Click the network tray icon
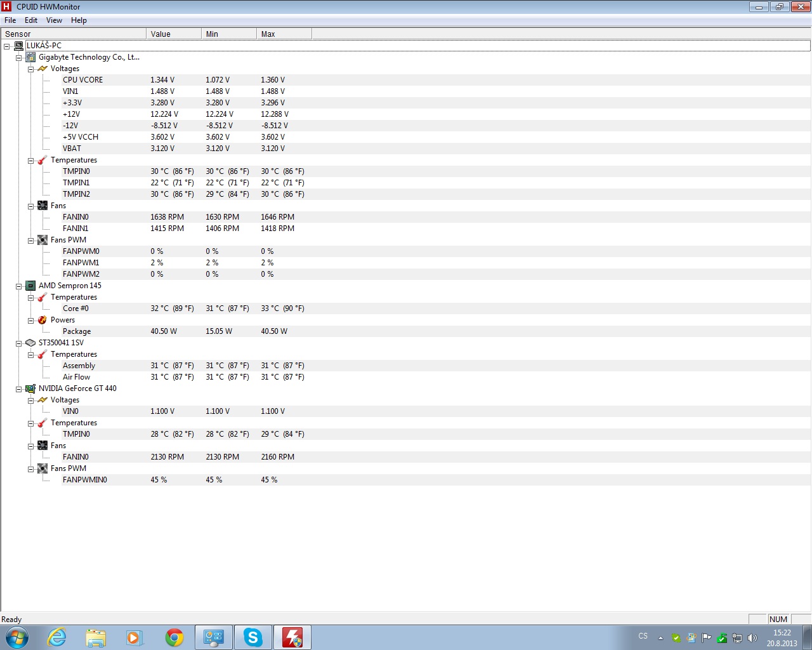This screenshot has width=812, height=650. pos(737,638)
